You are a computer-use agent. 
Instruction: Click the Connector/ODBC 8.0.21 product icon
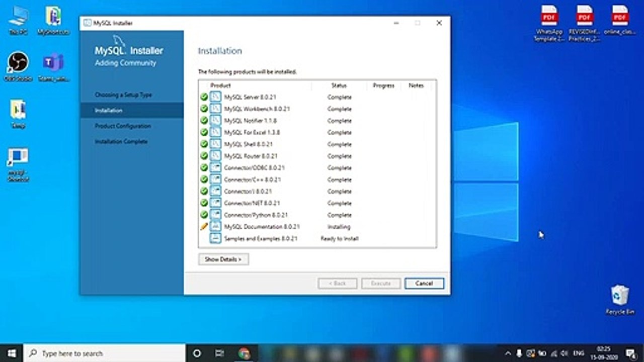click(x=215, y=167)
